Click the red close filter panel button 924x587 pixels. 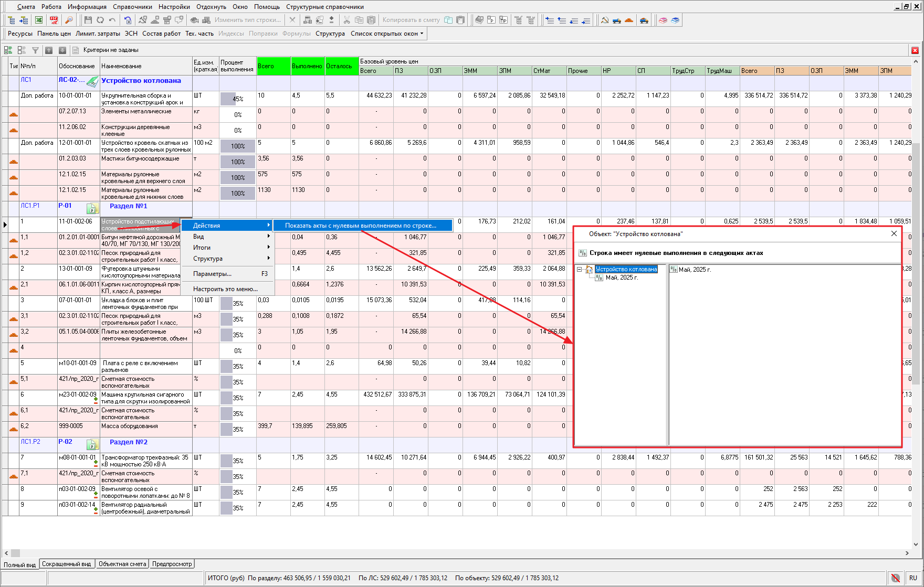coord(915,50)
